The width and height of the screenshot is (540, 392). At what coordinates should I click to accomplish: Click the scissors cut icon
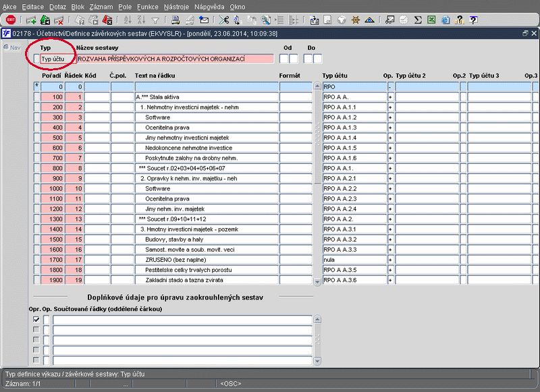pos(223,20)
